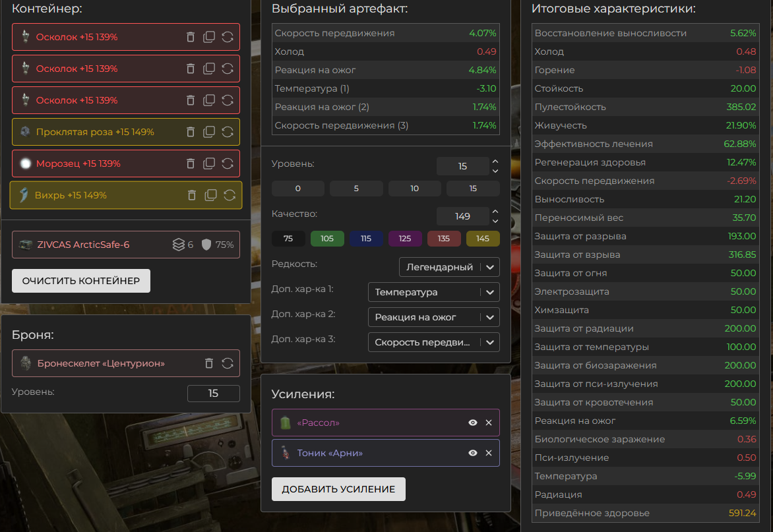
Task: Delete the second Осколок artifact row
Action: coord(191,69)
